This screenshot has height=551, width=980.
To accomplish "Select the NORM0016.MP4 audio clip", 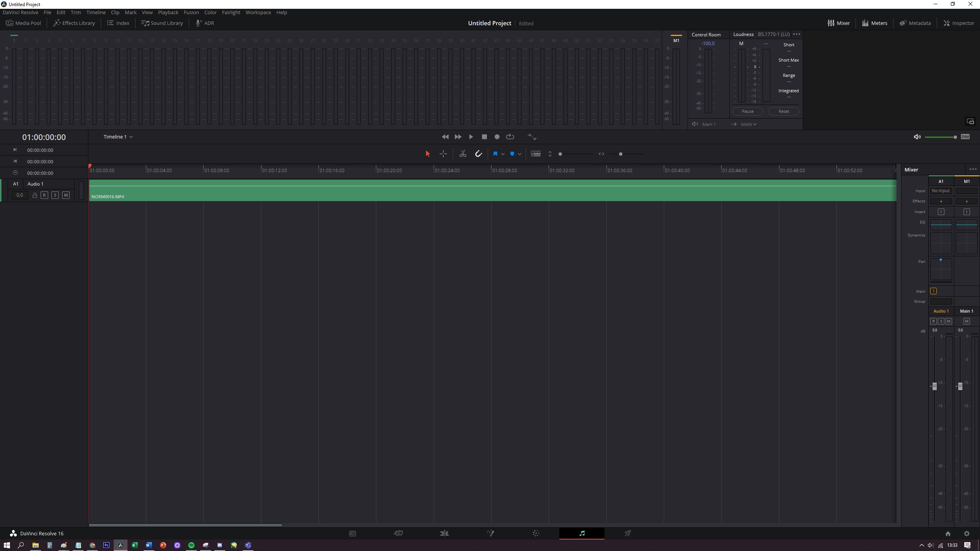I will [x=492, y=191].
